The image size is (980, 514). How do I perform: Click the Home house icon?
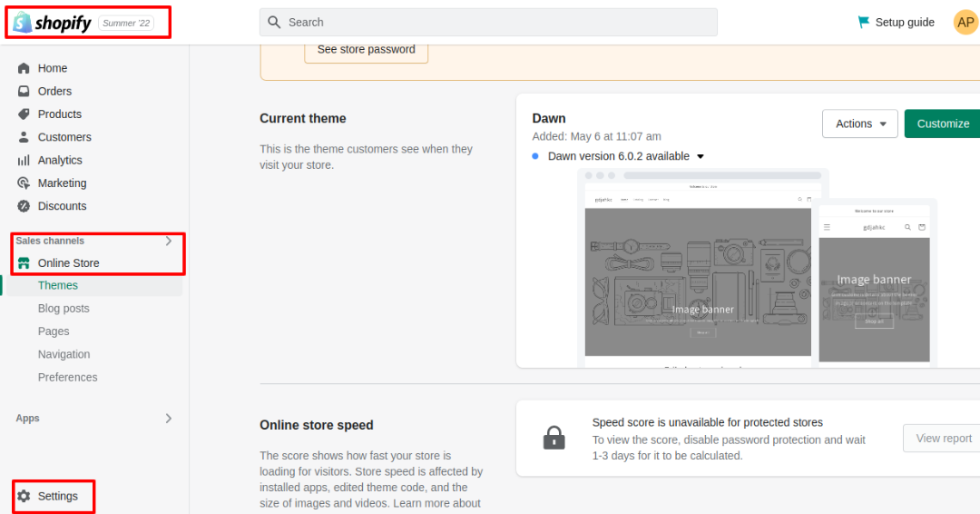pos(24,68)
